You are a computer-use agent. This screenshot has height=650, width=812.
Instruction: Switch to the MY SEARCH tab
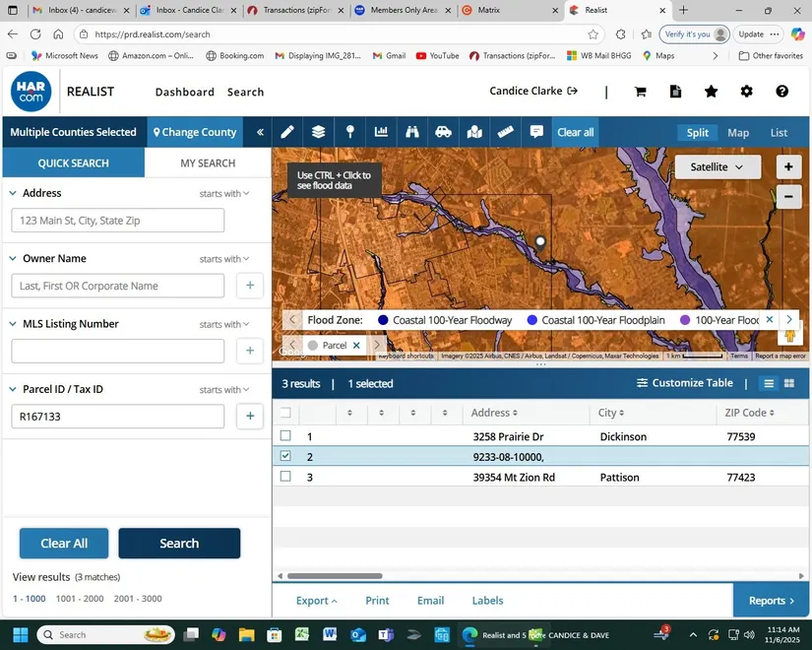[x=208, y=162]
